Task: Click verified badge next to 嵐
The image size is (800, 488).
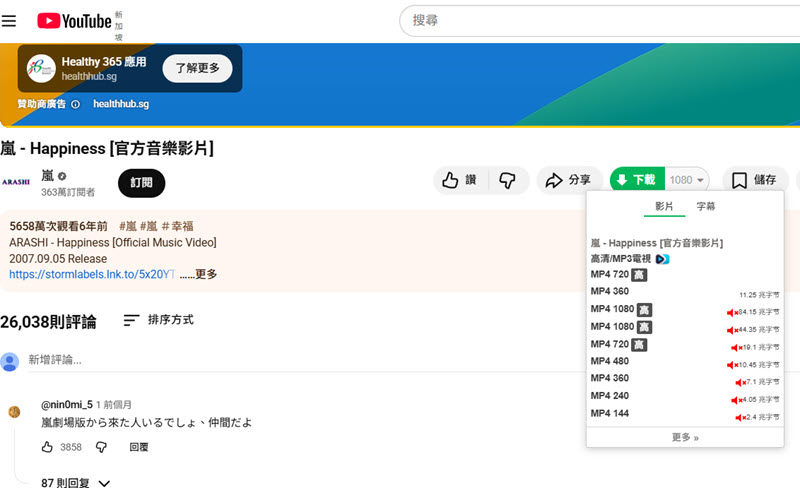Action: 62,176
